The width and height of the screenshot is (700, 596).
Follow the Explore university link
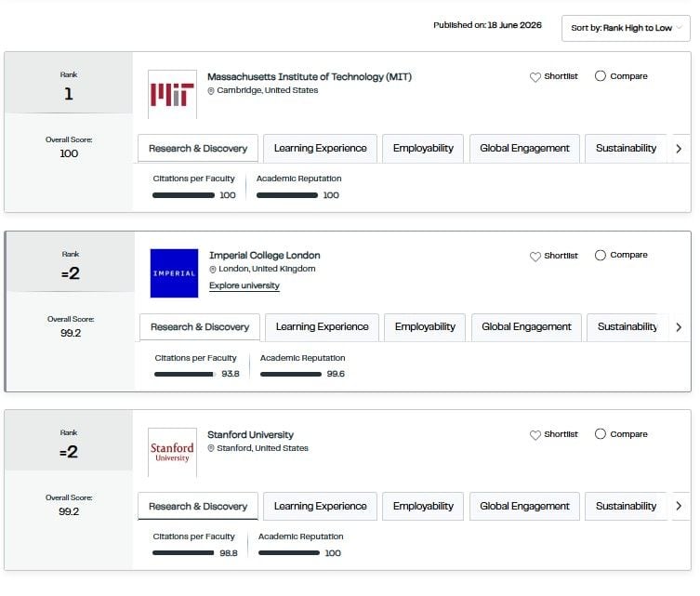point(244,285)
